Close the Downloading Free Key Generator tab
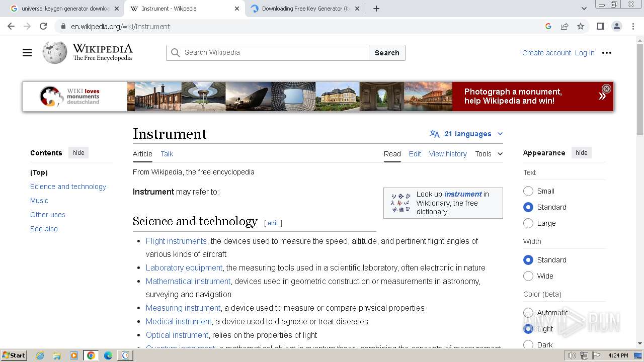644x362 pixels. pyautogui.click(x=357, y=9)
